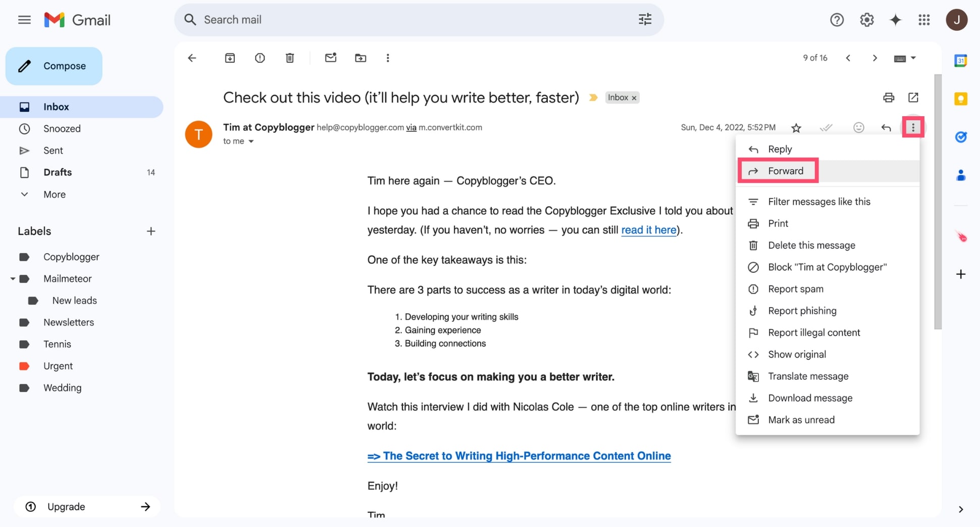Open the Inbox folder
Viewport: 980px width, 527px height.
pos(82,107)
